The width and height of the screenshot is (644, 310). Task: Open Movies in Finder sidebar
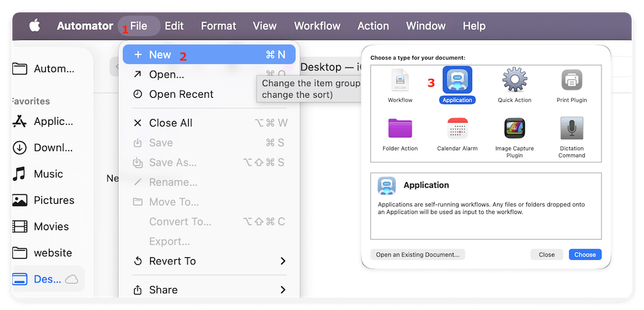point(41,226)
